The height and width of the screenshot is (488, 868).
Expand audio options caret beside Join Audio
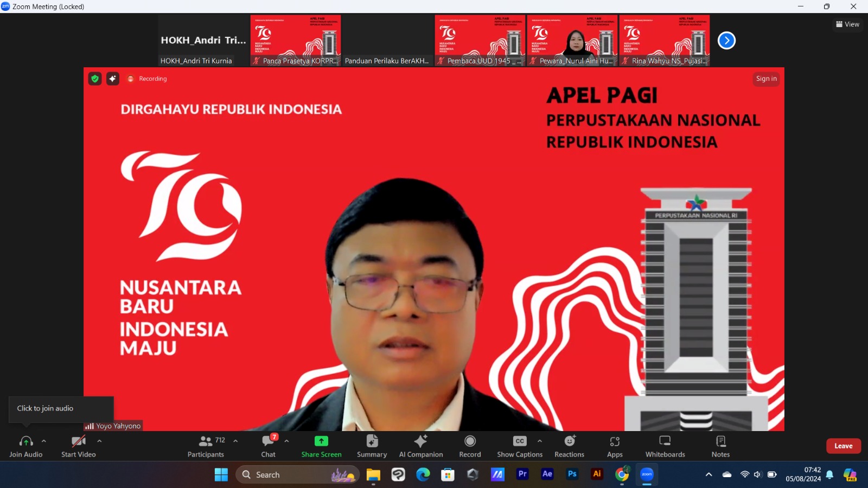pos(44,441)
